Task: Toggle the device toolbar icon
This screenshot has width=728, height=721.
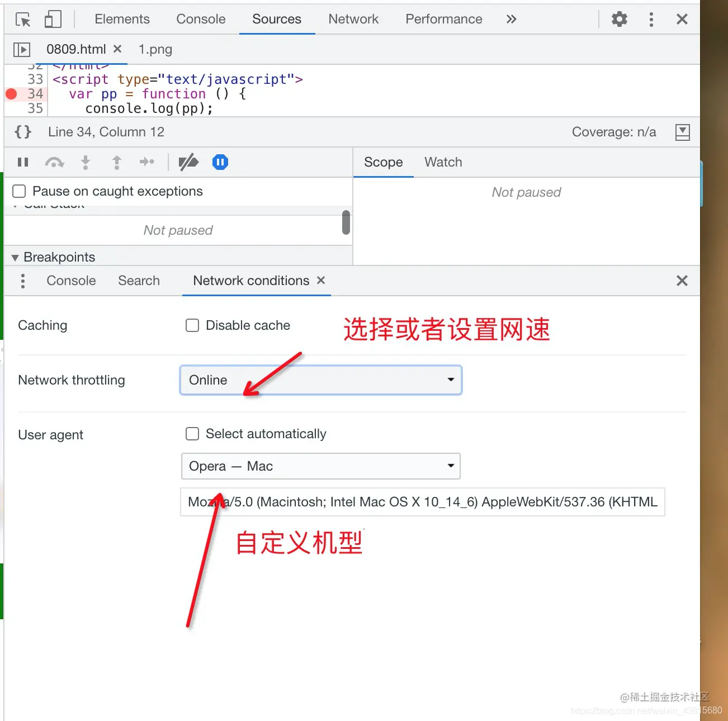Action: 53,20
